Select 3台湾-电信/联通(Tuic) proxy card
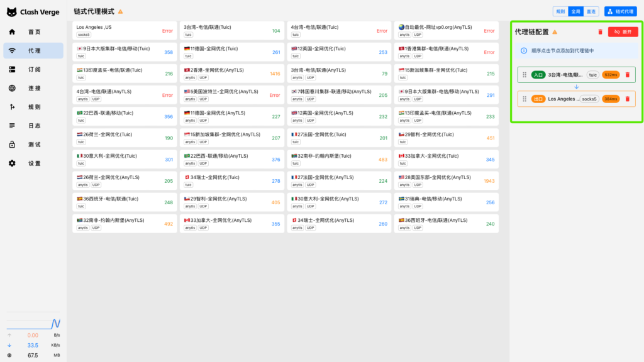The height and width of the screenshot is (362, 644). (231, 31)
